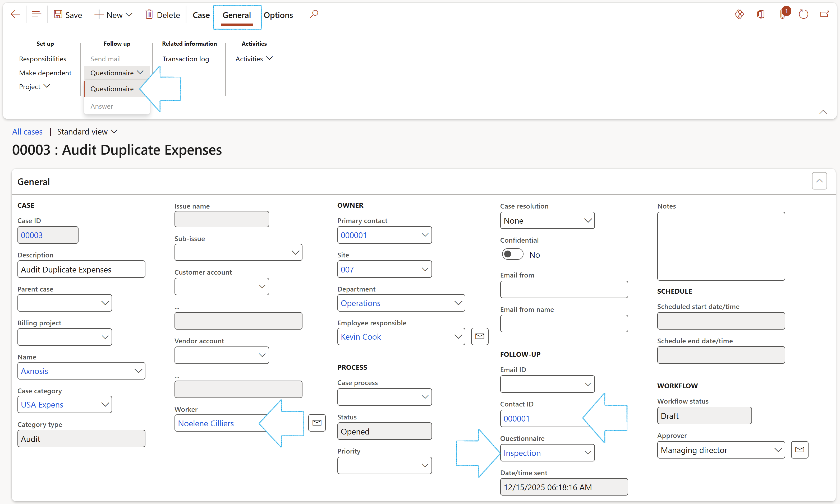Click the search magnifier icon in toolbar
The width and height of the screenshot is (840, 504).
pyautogui.click(x=314, y=14)
